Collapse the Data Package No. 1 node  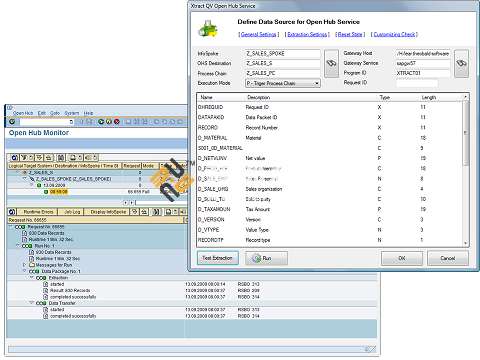[24, 271]
